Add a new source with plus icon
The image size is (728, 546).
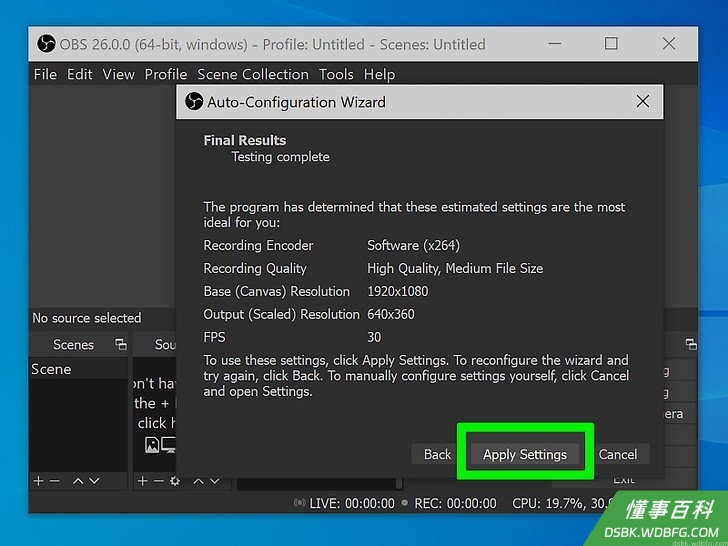point(143,481)
